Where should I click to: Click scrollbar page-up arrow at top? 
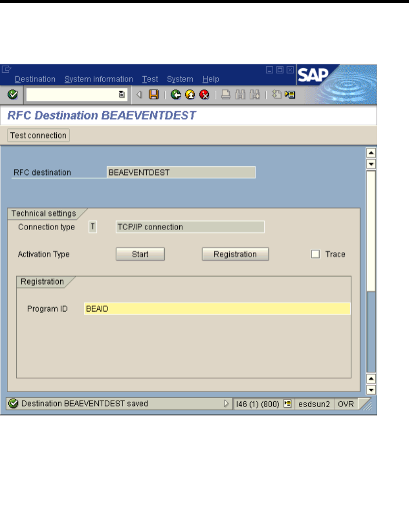tap(371, 153)
